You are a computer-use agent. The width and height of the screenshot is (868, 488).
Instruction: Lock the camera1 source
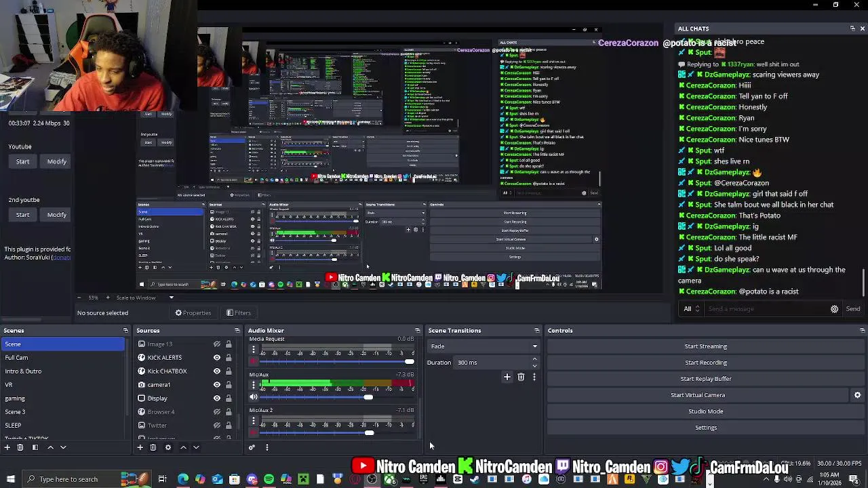pyautogui.click(x=229, y=385)
